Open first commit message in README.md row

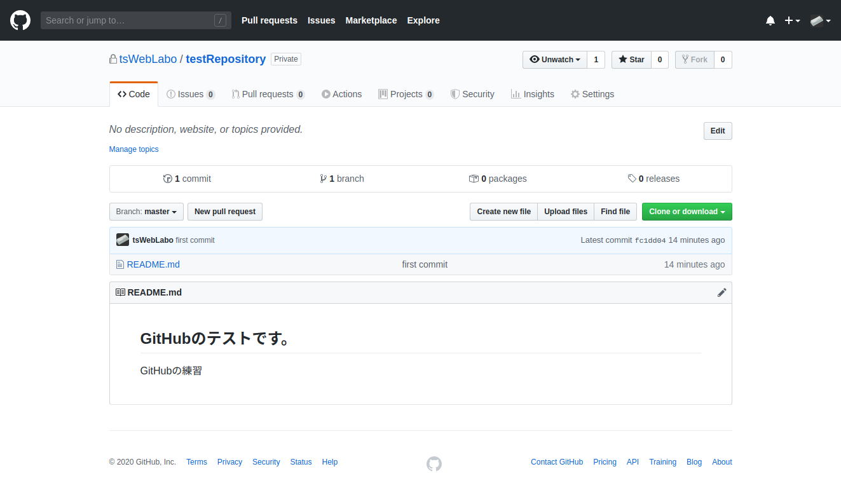pyautogui.click(x=425, y=264)
